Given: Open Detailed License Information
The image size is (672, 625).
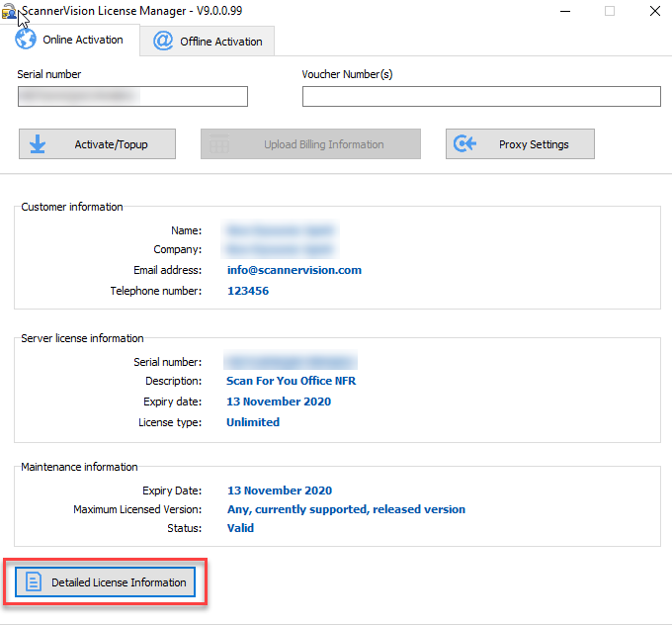Looking at the screenshot, I should coord(105,582).
